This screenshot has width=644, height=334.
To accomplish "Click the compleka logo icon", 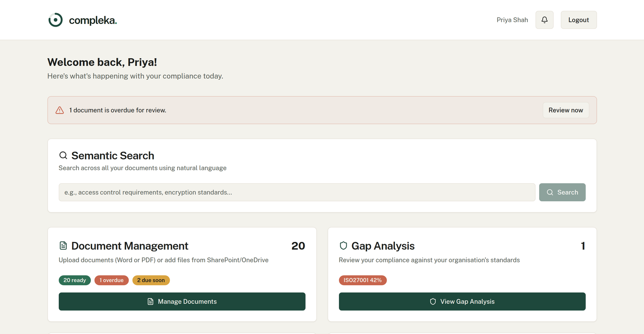I will point(56,20).
